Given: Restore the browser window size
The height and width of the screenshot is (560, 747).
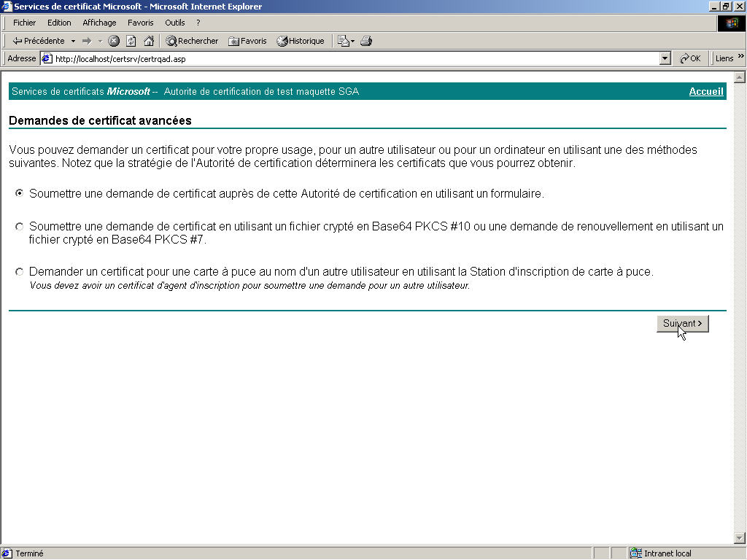Looking at the screenshot, I should point(726,6).
